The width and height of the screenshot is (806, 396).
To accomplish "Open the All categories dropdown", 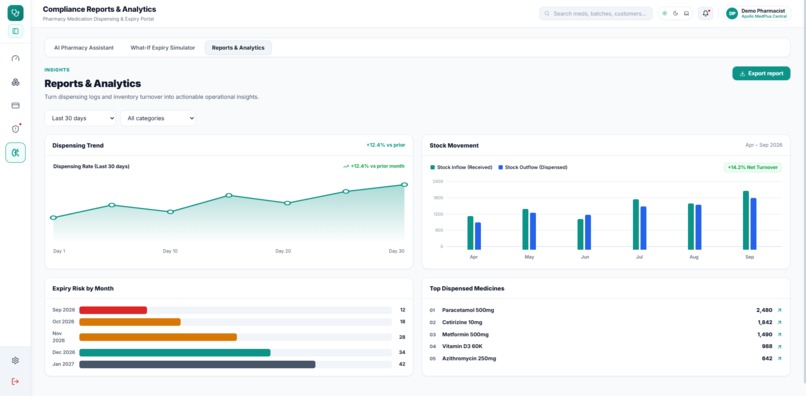I will tap(158, 118).
